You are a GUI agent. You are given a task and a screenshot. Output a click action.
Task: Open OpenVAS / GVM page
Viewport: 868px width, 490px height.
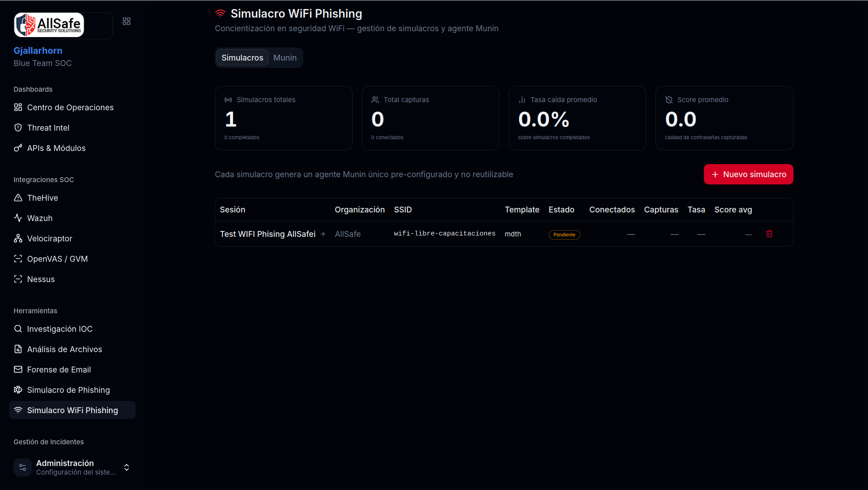tap(72, 259)
